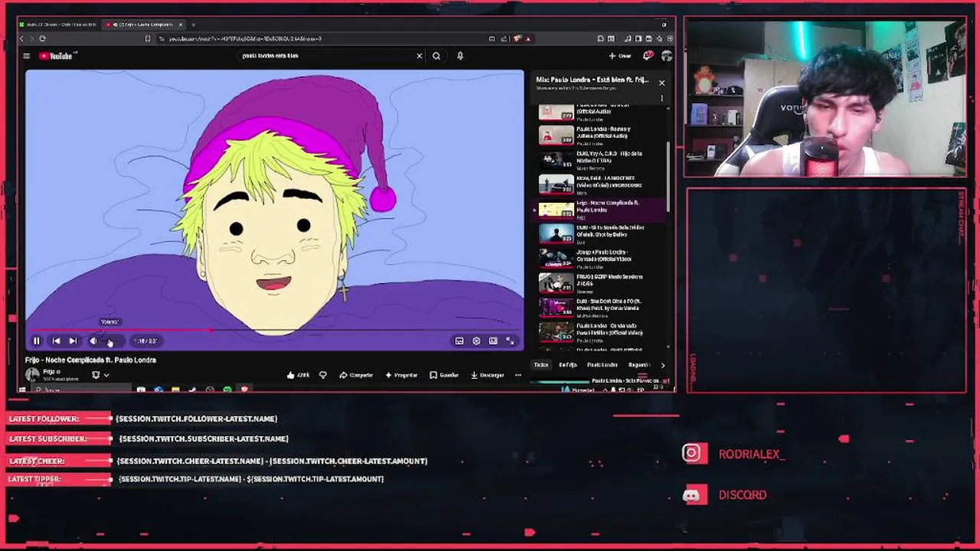
Task: Like the video with thumbs up
Action: (x=298, y=375)
